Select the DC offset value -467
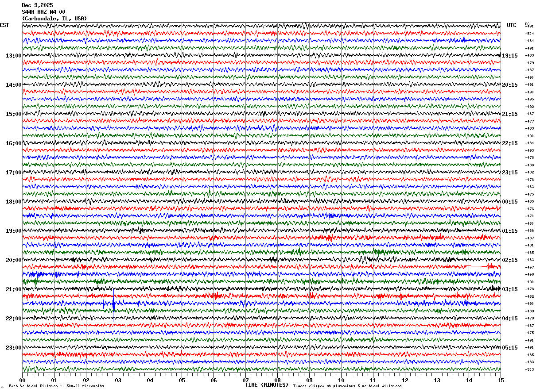The height and width of the screenshot is (392, 536). click(x=530, y=267)
